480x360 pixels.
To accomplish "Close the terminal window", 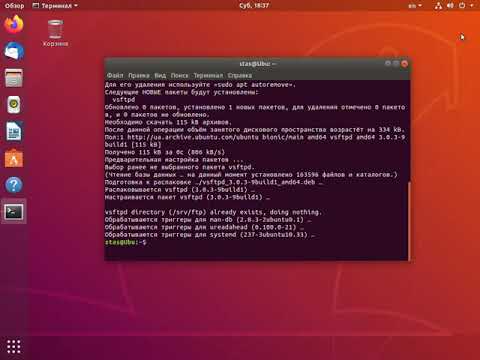I will point(404,63).
